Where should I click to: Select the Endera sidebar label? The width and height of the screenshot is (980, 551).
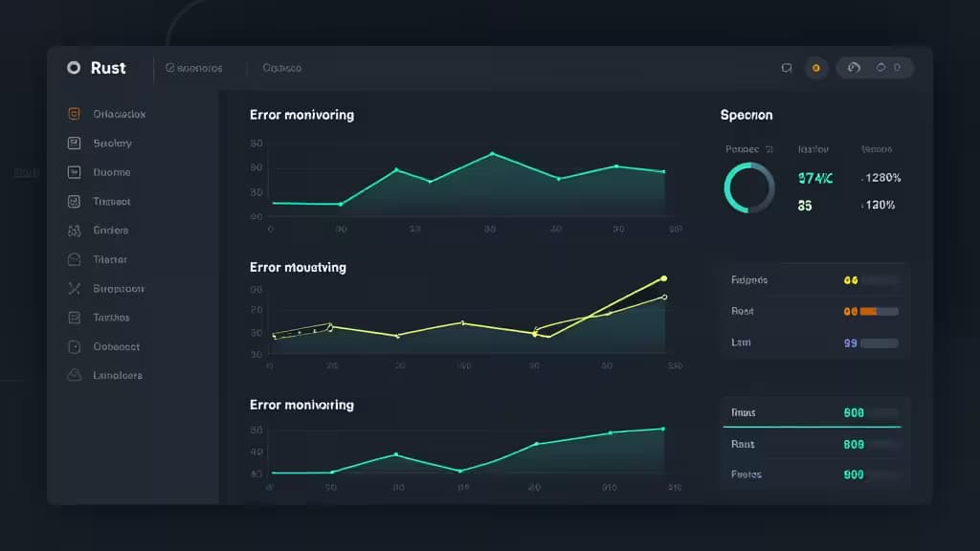(x=111, y=231)
